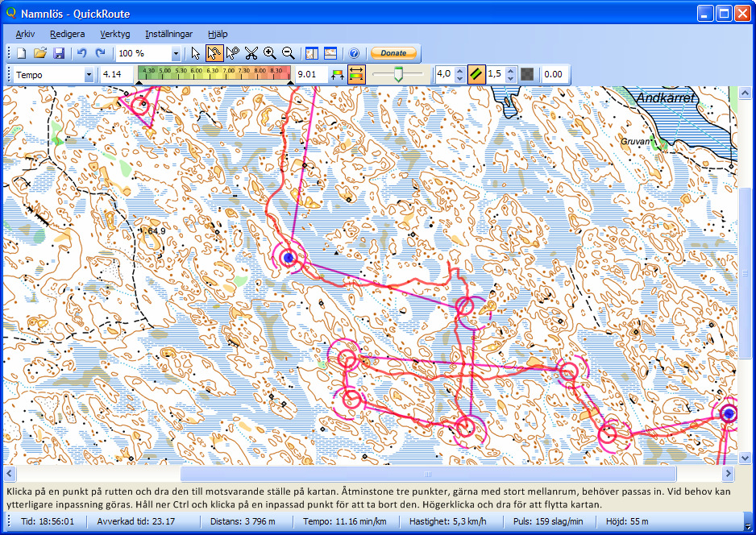Redo the last undone action

click(100, 53)
